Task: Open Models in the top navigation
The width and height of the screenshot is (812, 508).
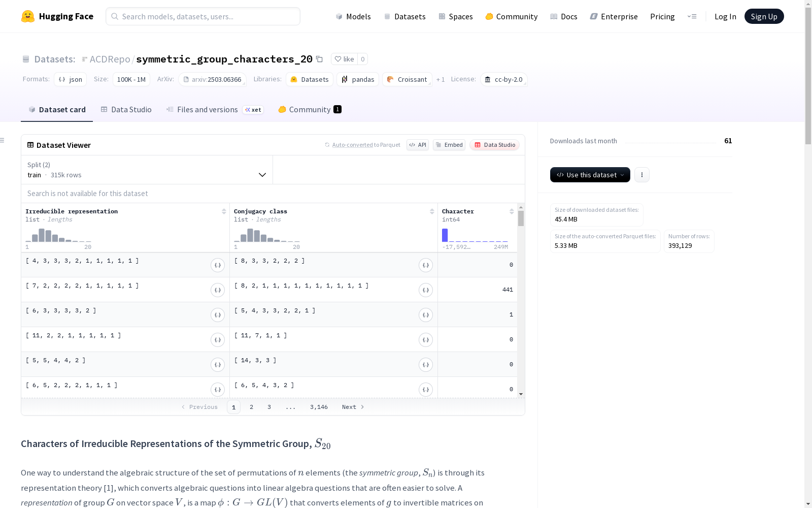Action: click(x=353, y=16)
